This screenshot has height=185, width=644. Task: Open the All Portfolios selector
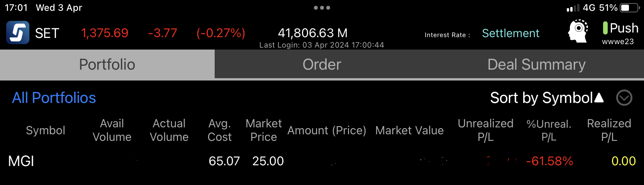point(54,98)
